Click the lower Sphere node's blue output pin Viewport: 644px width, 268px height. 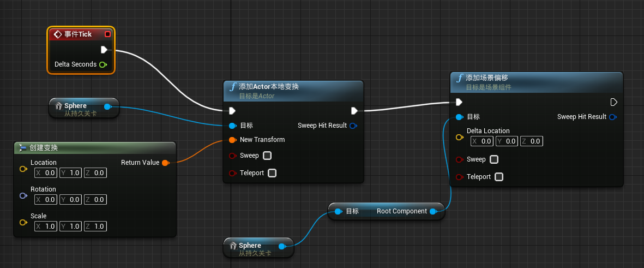(x=282, y=247)
